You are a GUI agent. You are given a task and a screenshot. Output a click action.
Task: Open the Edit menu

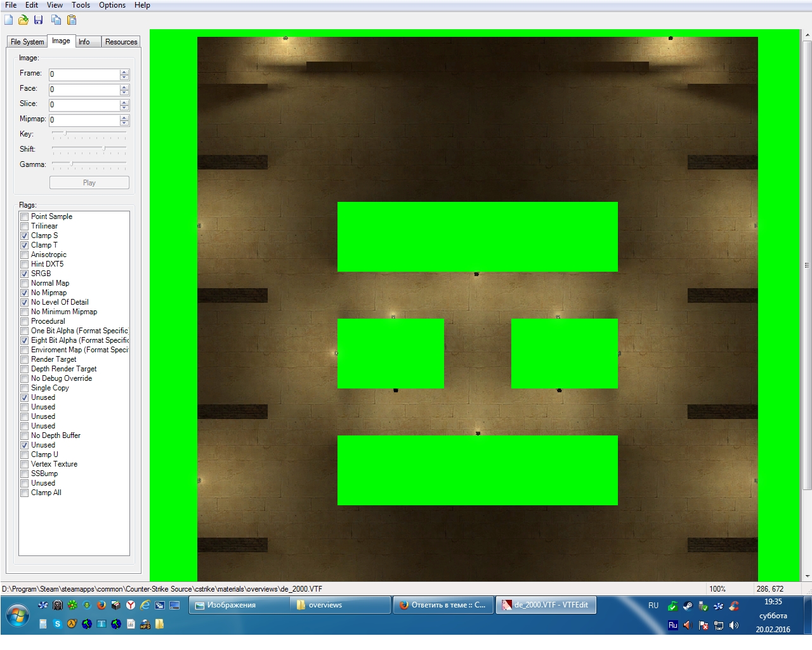tap(32, 5)
